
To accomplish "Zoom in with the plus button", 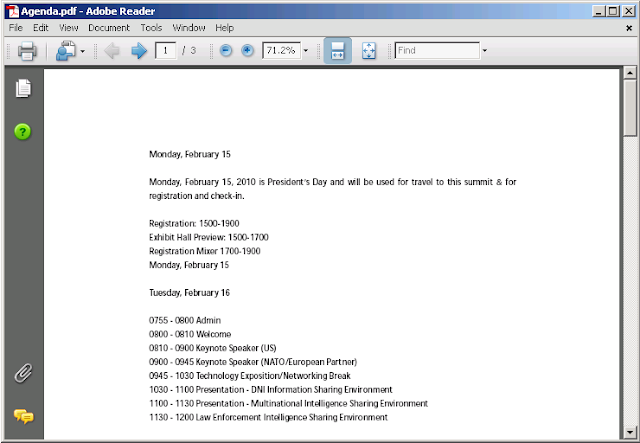I will click(x=247, y=51).
